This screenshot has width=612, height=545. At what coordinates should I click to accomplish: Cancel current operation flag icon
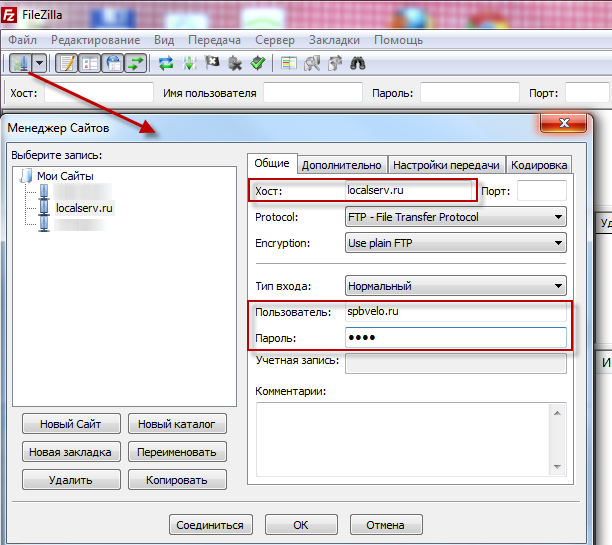click(212, 62)
